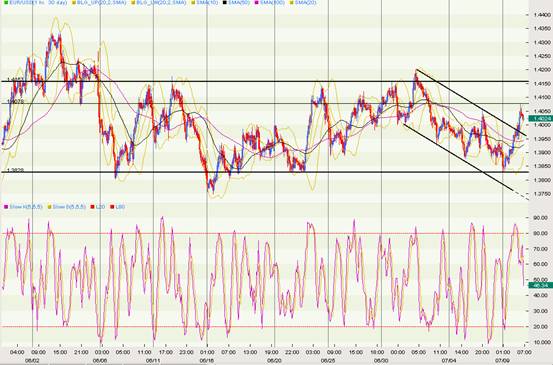This screenshot has width=553, height=365.
Task: Click the 06/25 date label
Action: pos(328,360)
